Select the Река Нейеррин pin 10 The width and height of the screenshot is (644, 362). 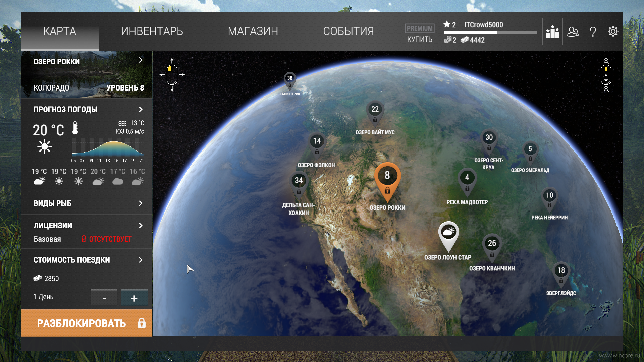[549, 199]
